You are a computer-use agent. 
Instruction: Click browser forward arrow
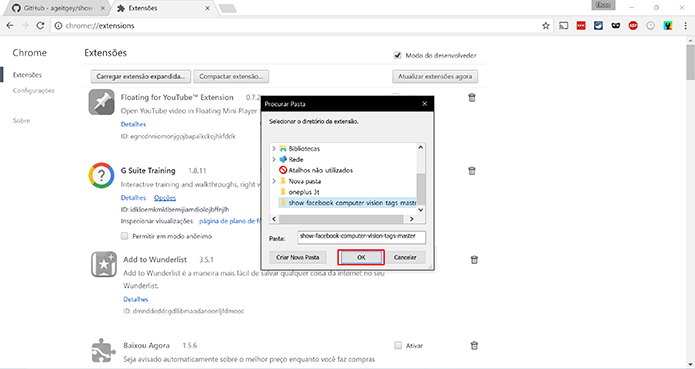pyautogui.click(x=25, y=26)
